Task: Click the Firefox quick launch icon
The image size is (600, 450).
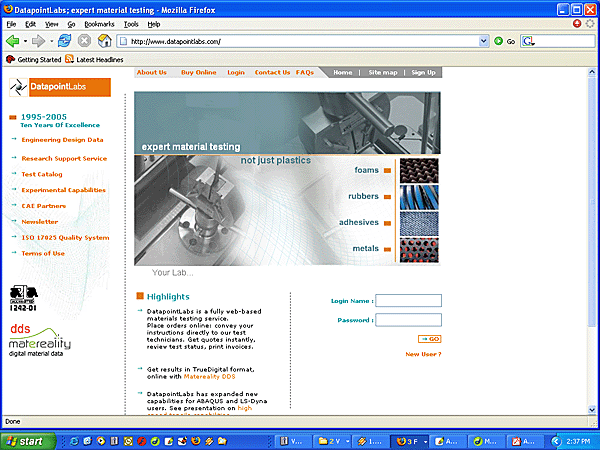Action: pyautogui.click(x=196, y=441)
